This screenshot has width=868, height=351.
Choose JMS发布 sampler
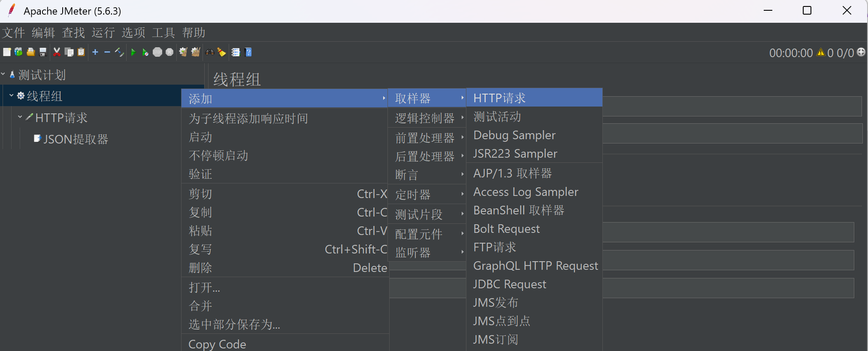tap(534, 302)
